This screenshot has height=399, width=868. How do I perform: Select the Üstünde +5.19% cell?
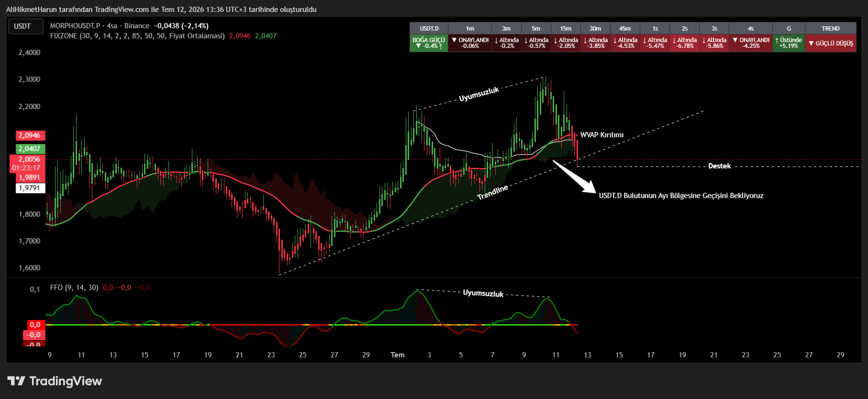click(789, 43)
